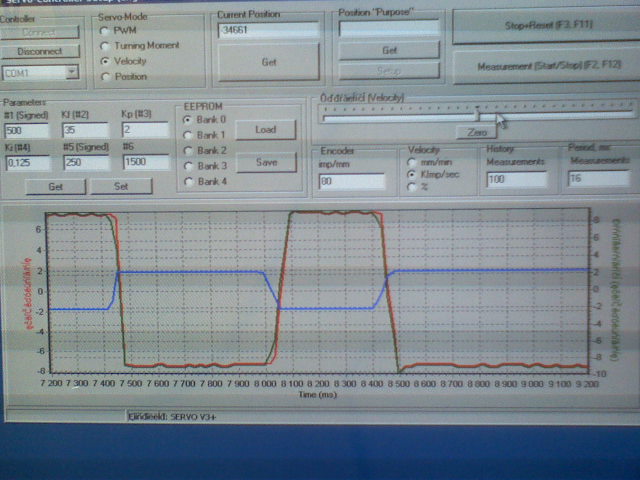This screenshot has height=480, width=640.
Task: Click the 'Time (ms)' axis label
Action: [x=318, y=395]
